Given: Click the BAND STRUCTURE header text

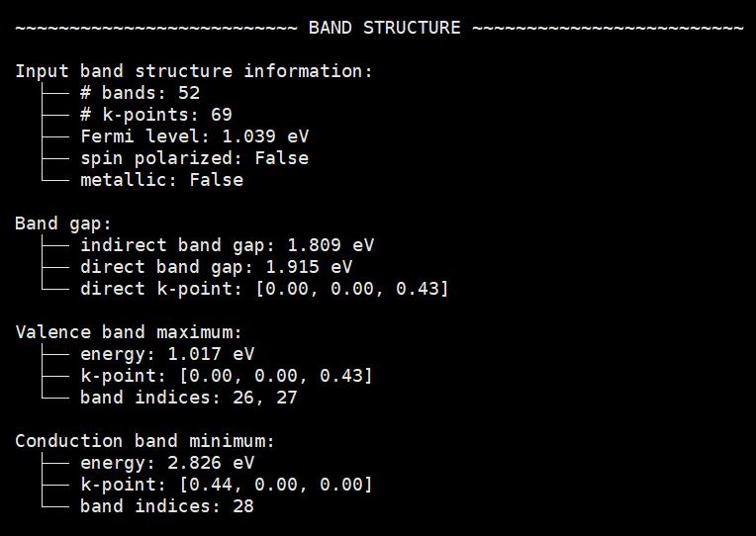Looking at the screenshot, I should coord(384,28).
